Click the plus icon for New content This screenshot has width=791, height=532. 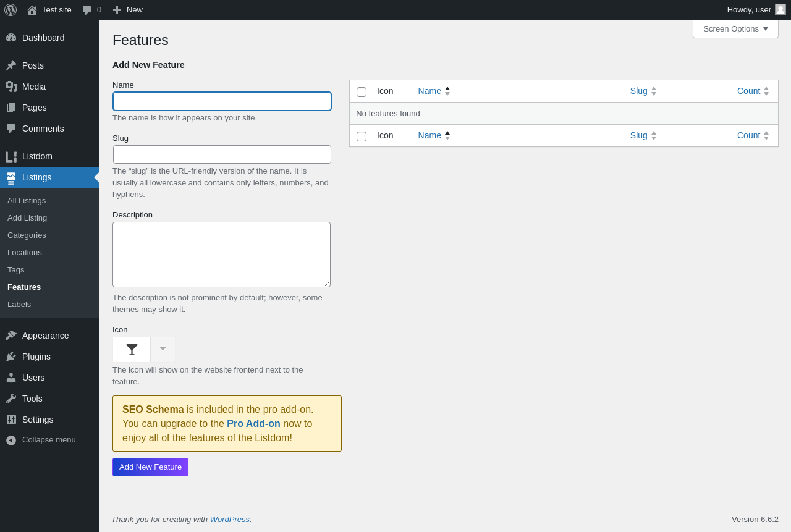tap(117, 10)
